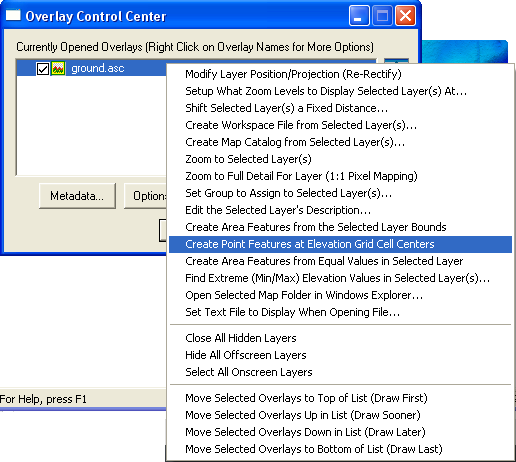Choose Create Map Catalog from Selected Layer(s)
Viewport: 516px width, 462px height.
coord(340,142)
